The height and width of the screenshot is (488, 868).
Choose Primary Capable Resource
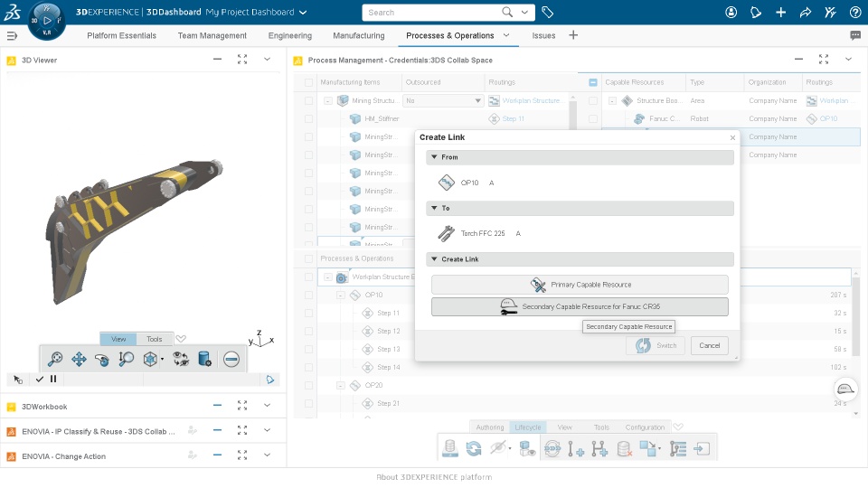click(580, 285)
